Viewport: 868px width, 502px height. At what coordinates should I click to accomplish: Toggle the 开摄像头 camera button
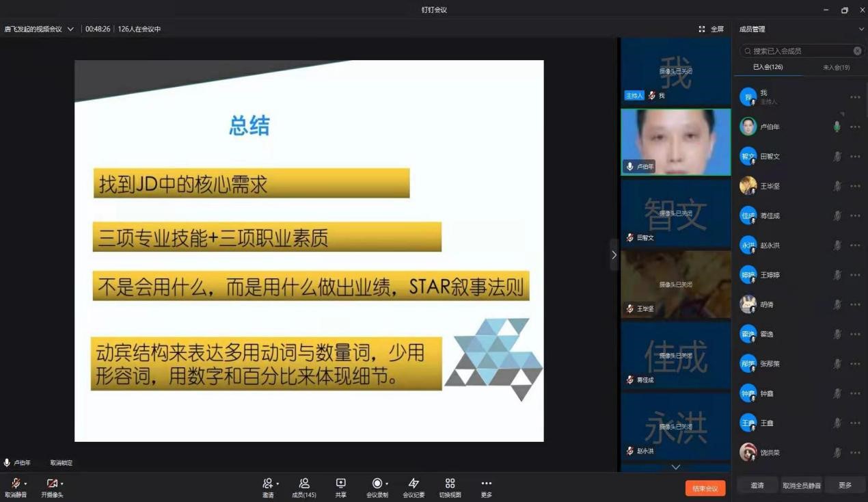pos(51,484)
